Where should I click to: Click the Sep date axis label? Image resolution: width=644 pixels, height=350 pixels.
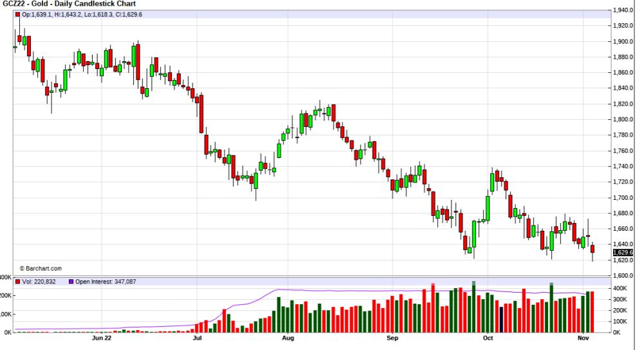click(393, 338)
